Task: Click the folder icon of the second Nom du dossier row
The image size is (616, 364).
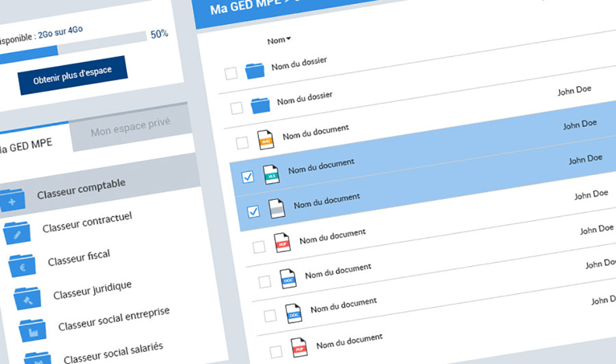Action: tap(260, 106)
